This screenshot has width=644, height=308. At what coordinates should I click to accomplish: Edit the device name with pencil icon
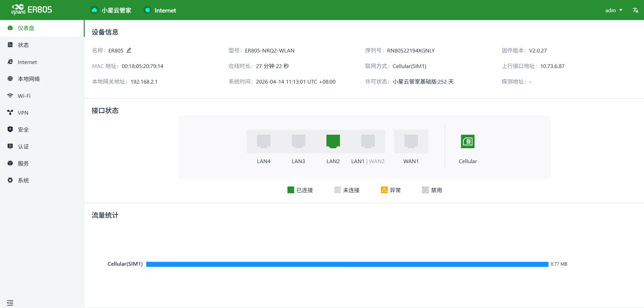129,50
